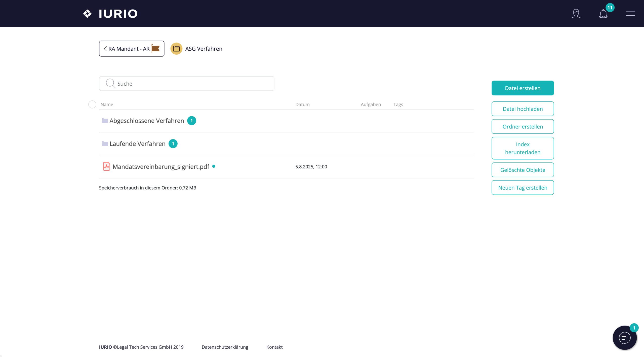This screenshot has height=357, width=644.
Task: Click Datei hochladen
Action: point(522,109)
